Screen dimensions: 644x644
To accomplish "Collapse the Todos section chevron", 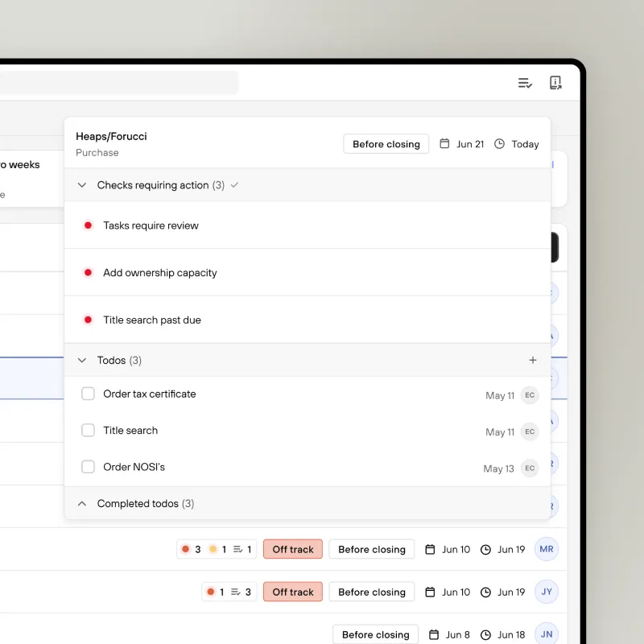I will tap(82, 360).
